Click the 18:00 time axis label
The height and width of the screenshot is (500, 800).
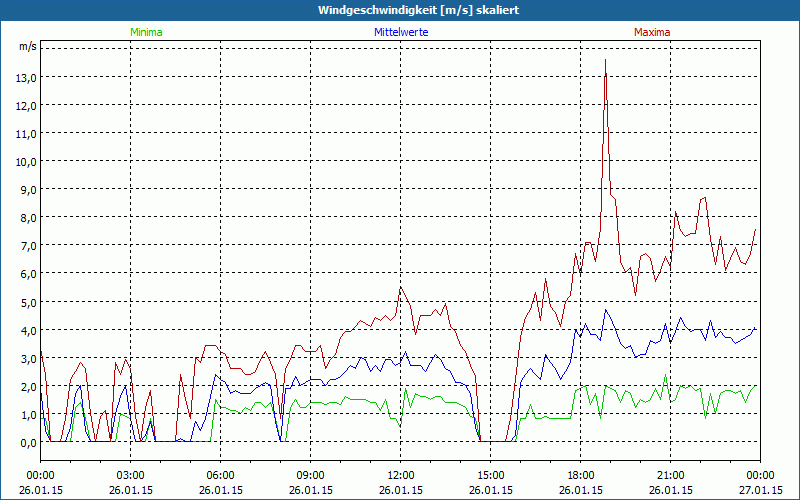pos(580,475)
